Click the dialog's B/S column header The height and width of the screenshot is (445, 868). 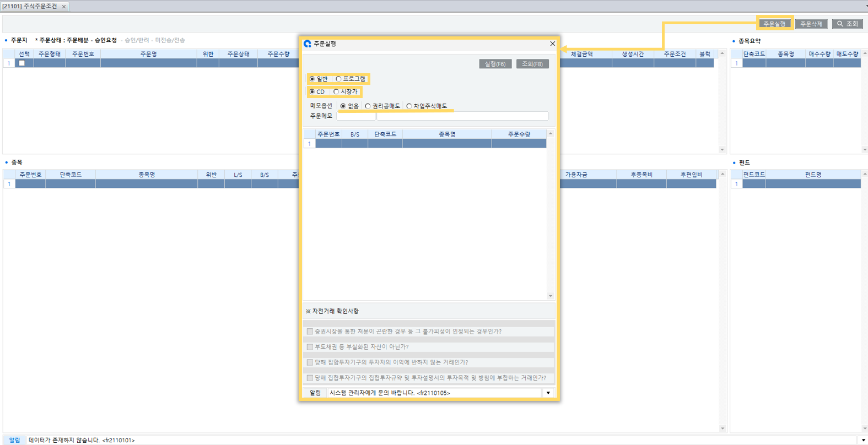click(355, 134)
